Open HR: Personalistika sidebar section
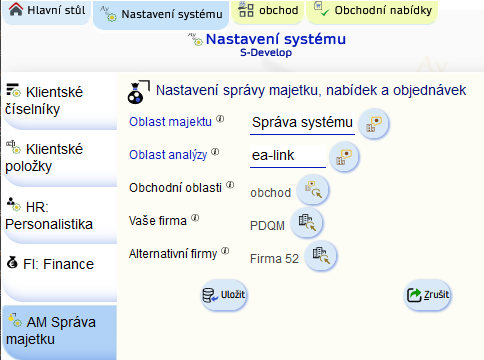This screenshot has width=484, height=360. coord(59,216)
